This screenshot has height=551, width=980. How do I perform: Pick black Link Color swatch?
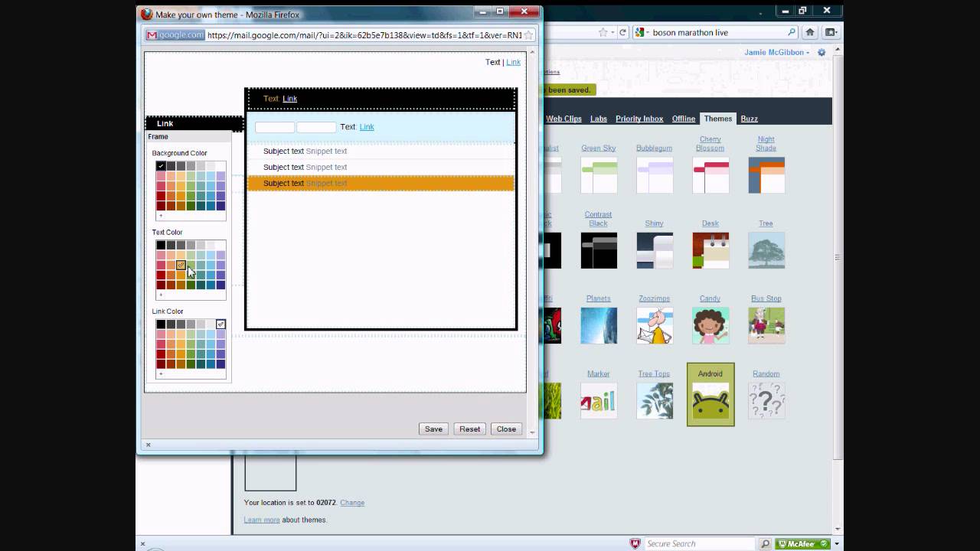(x=161, y=324)
